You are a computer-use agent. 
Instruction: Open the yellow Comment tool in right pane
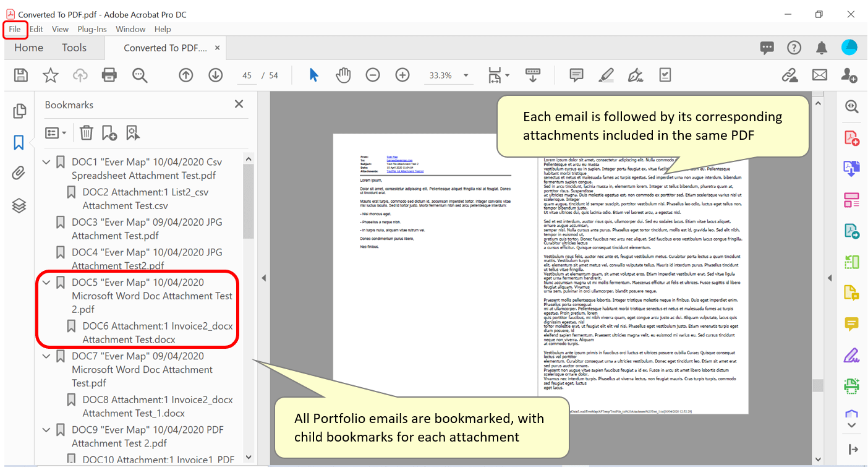[852, 324]
